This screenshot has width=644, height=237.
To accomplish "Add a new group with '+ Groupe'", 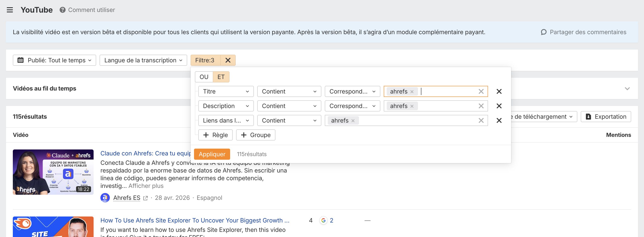I will click(x=256, y=135).
